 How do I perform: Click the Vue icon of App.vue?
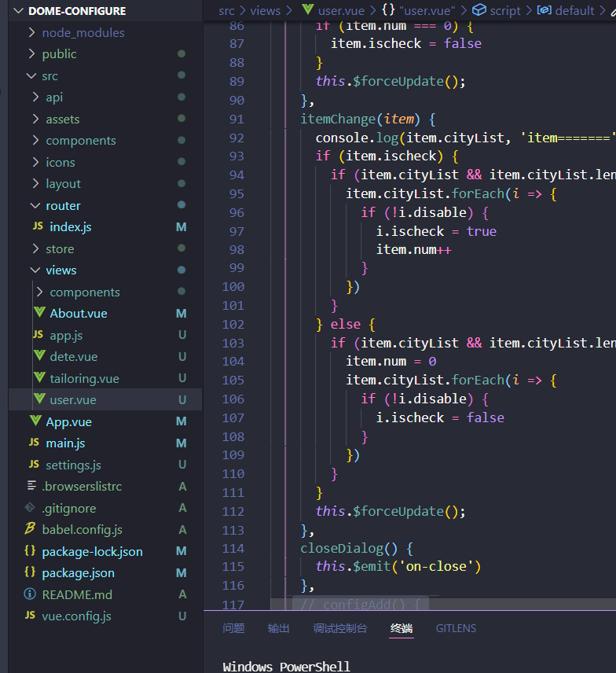point(35,421)
